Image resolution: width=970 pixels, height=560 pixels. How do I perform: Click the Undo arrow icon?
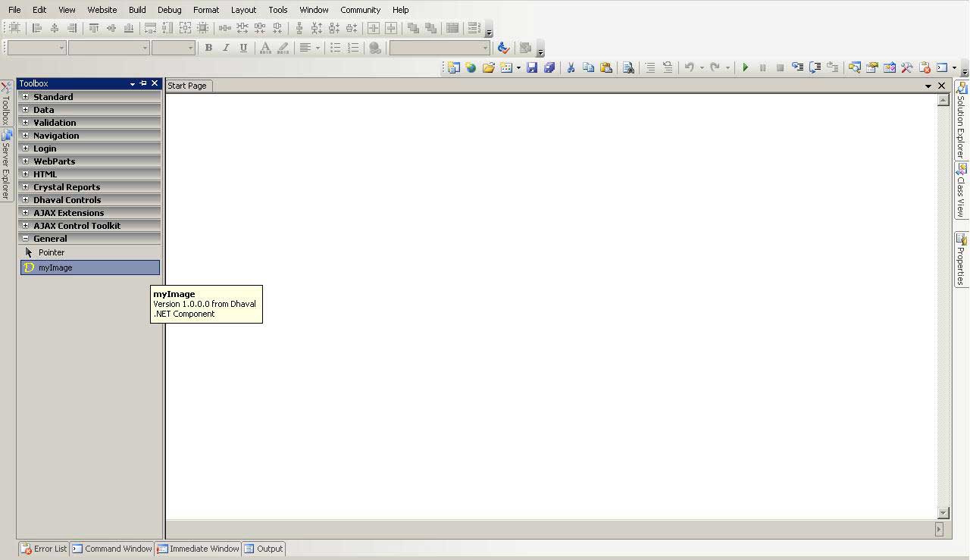pos(689,67)
